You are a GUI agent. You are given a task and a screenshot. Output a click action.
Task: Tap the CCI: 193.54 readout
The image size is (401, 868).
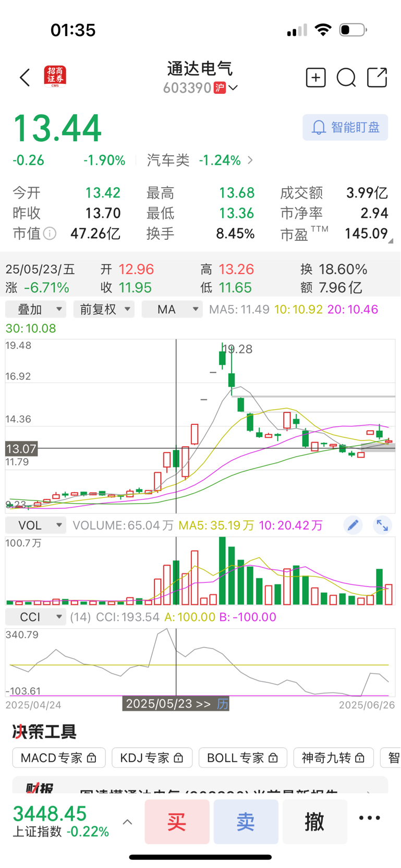tap(128, 617)
